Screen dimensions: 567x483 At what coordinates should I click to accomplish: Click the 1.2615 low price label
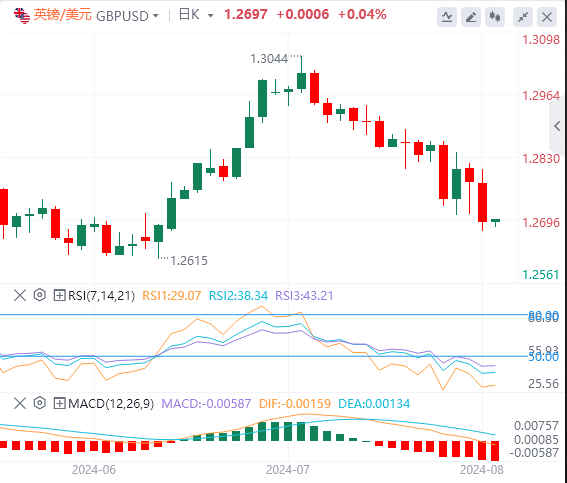click(189, 261)
